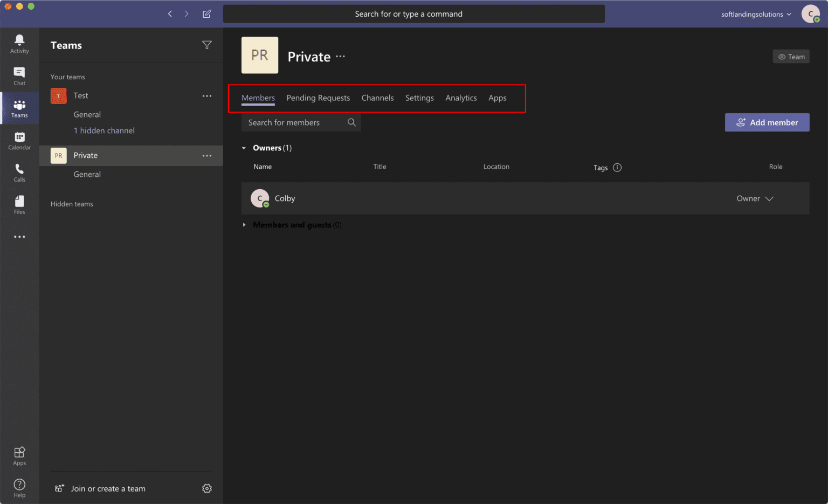828x504 pixels.
Task: Select the Calls icon
Action: [x=19, y=172]
